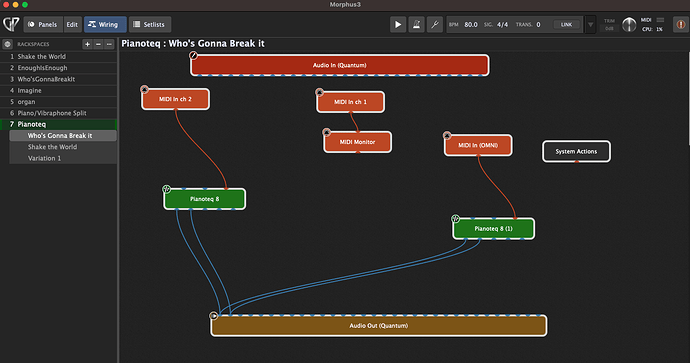Add a new rackspace with plus button

[x=87, y=44]
